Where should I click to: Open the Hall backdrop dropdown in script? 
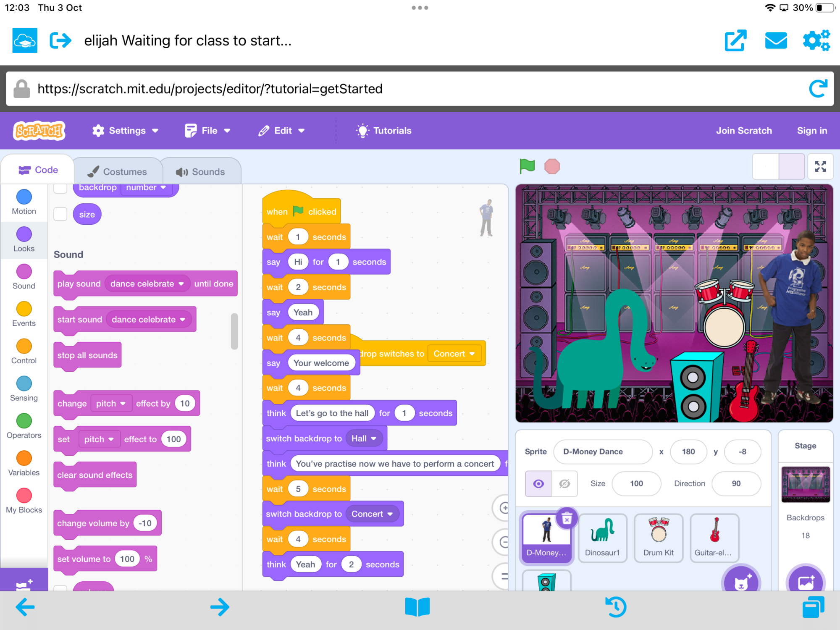pos(373,438)
